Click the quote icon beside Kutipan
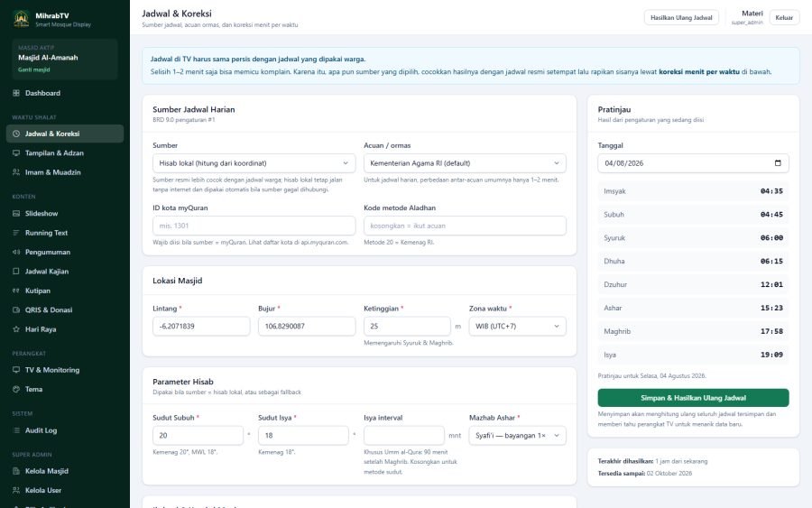The image size is (812, 508). [16, 291]
